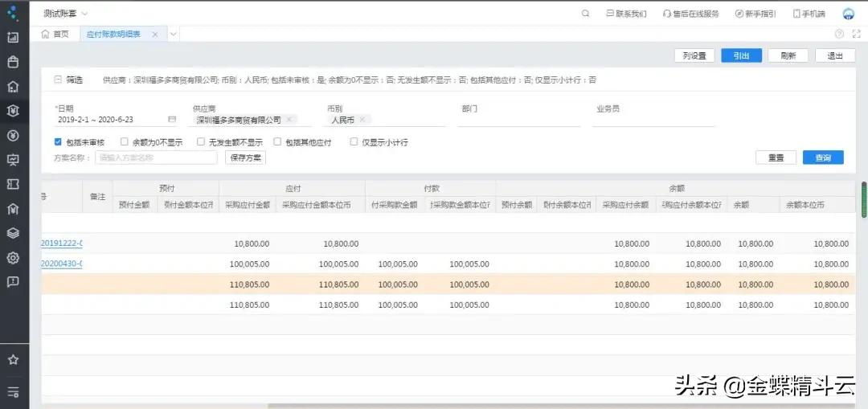The image size is (868, 409).
Task: Open 新手指引 beginner guide
Action: [x=755, y=14]
